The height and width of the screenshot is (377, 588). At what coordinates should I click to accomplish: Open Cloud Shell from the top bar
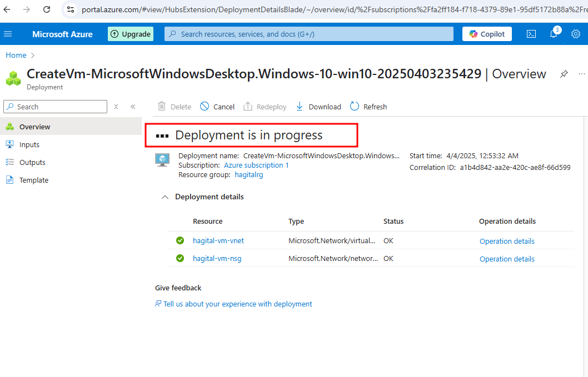click(531, 34)
